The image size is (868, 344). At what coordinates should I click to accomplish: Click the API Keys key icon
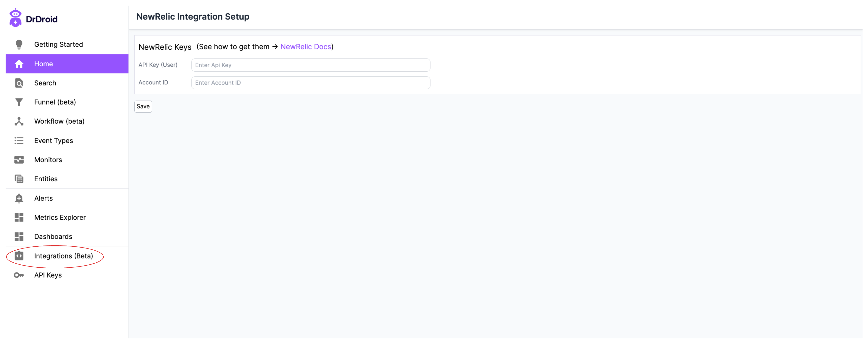[x=19, y=276]
